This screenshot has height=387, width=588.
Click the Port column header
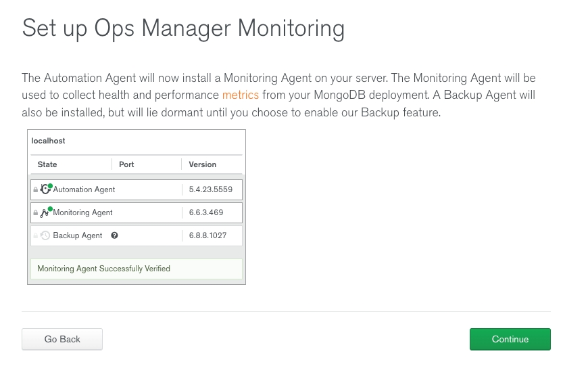pyautogui.click(x=126, y=164)
